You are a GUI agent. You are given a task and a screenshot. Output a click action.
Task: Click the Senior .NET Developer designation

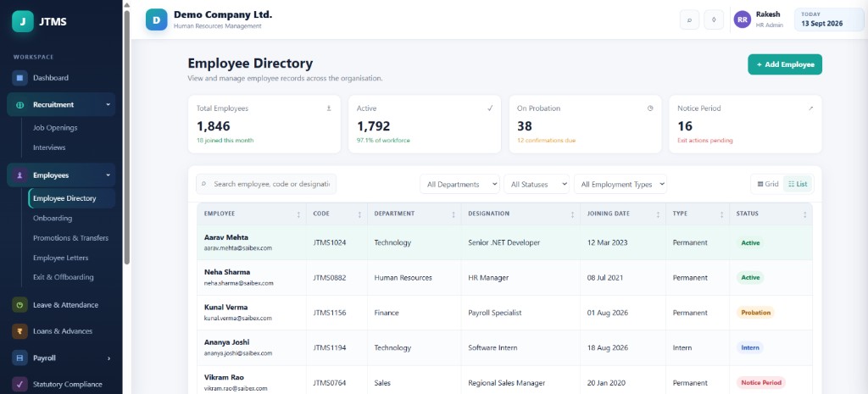(x=504, y=242)
